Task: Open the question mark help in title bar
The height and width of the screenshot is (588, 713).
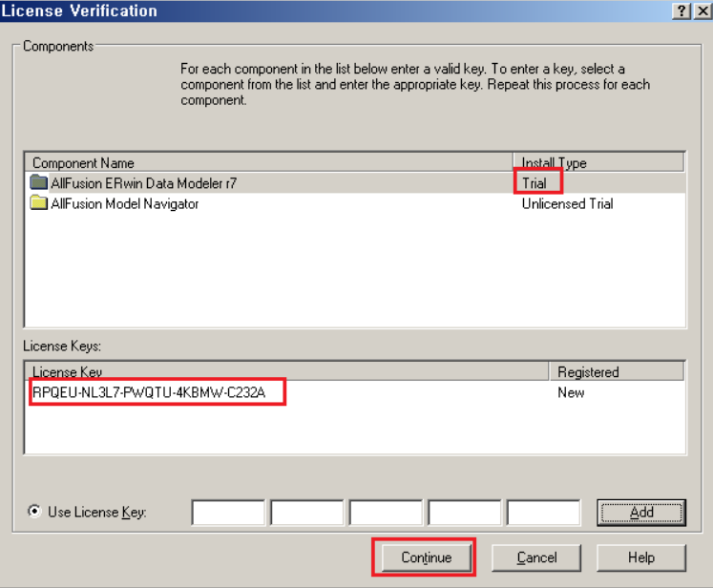Action: (x=682, y=10)
